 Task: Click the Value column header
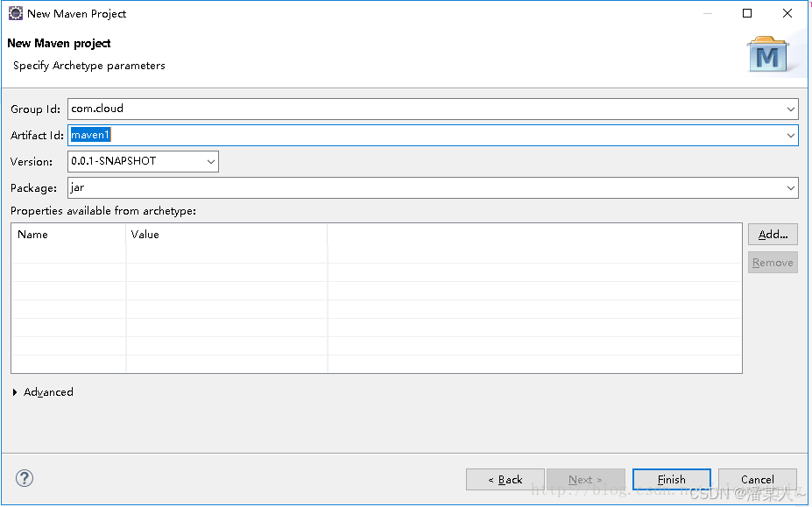coord(227,235)
